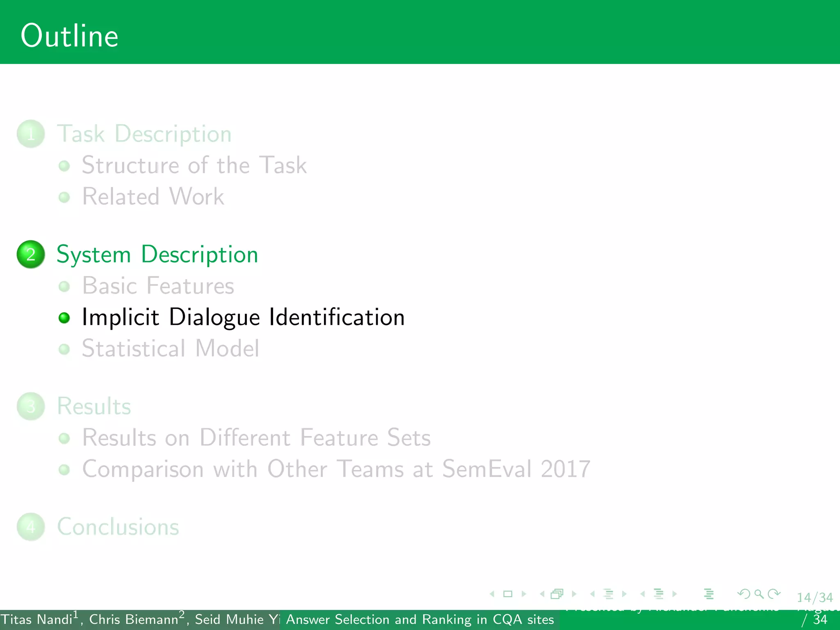Open the Conclusions section
Viewport: 840px width, 630px height.
(118, 527)
